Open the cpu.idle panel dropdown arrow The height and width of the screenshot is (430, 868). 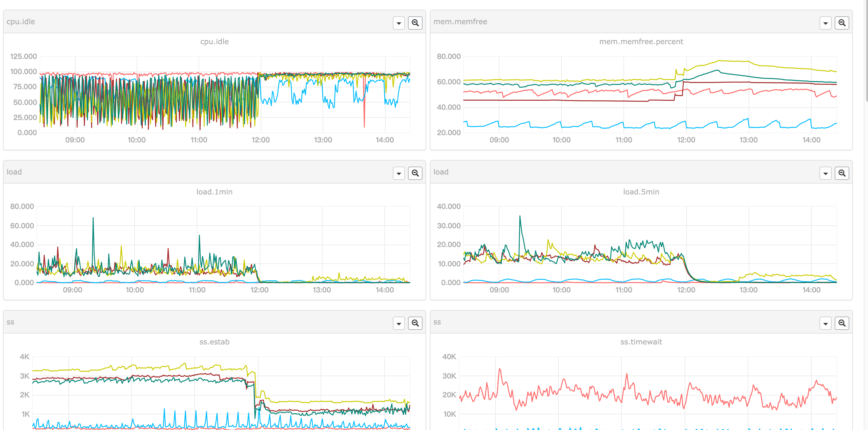click(x=399, y=23)
